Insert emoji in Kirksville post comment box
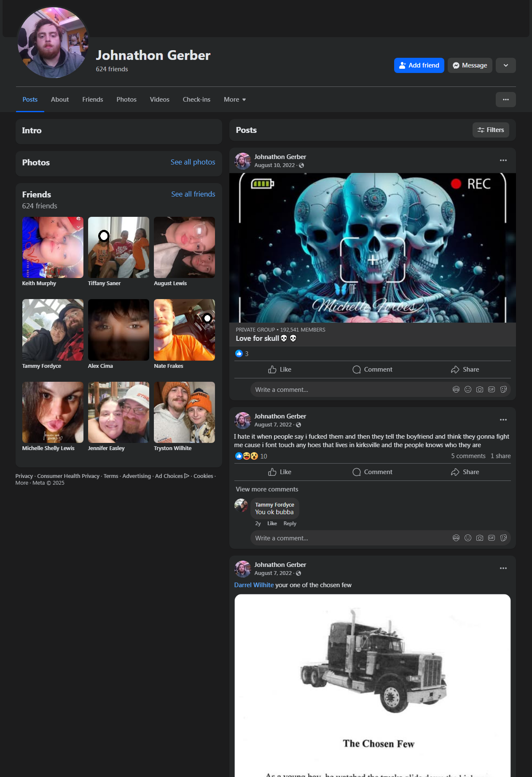Viewport: 532px width, 777px height. [x=468, y=538]
